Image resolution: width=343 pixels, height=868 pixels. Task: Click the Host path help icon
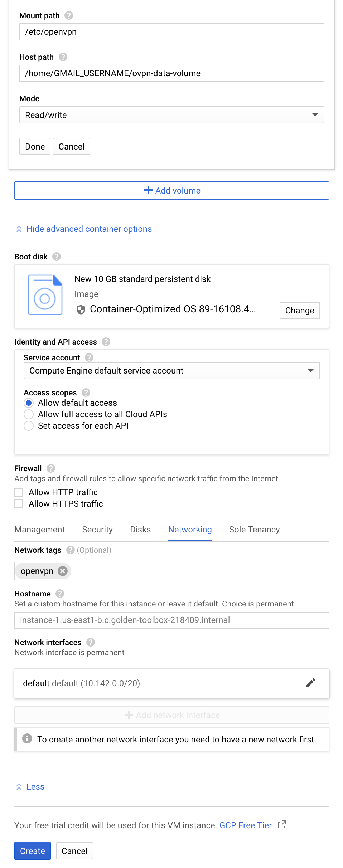coord(63,57)
